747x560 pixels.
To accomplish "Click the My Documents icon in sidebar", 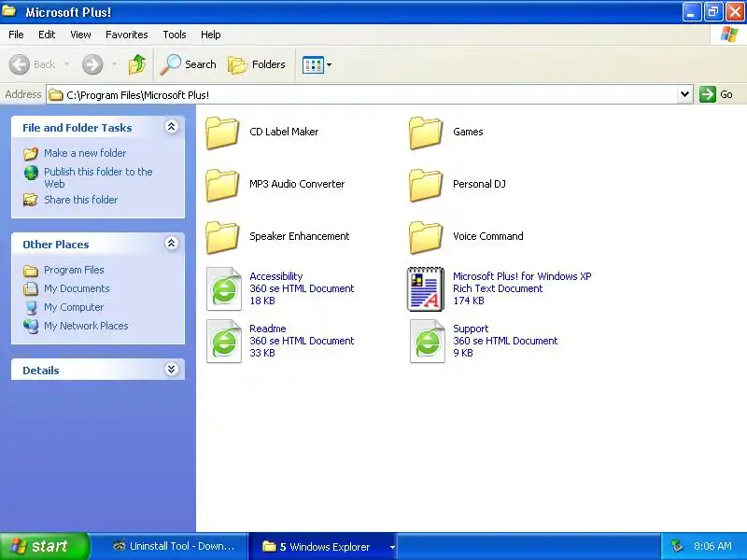I will (x=31, y=288).
